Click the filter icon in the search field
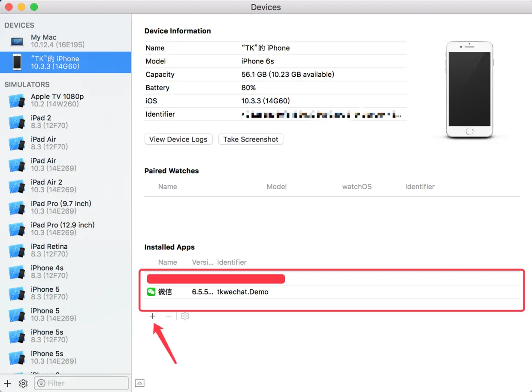 point(41,383)
